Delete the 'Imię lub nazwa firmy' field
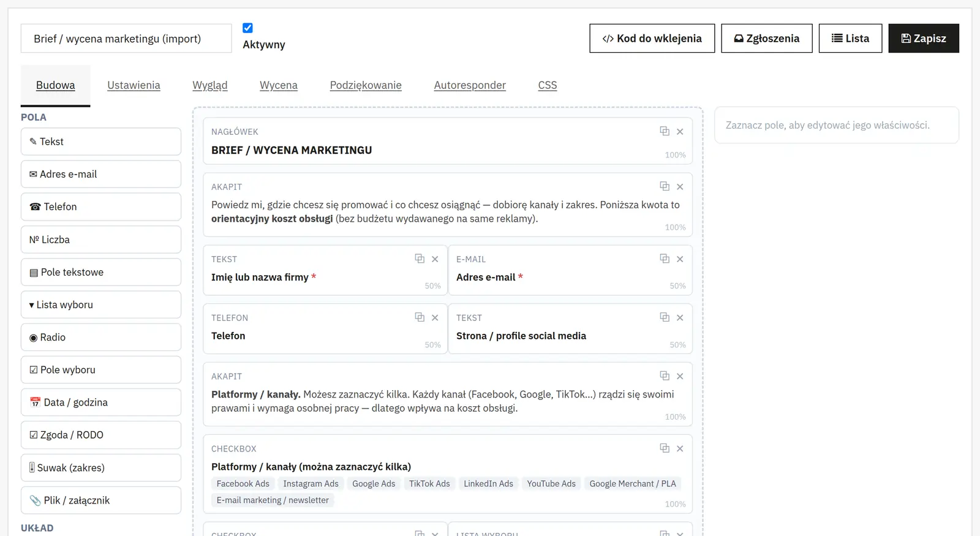The width and height of the screenshot is (980, 536). (435, 259)
